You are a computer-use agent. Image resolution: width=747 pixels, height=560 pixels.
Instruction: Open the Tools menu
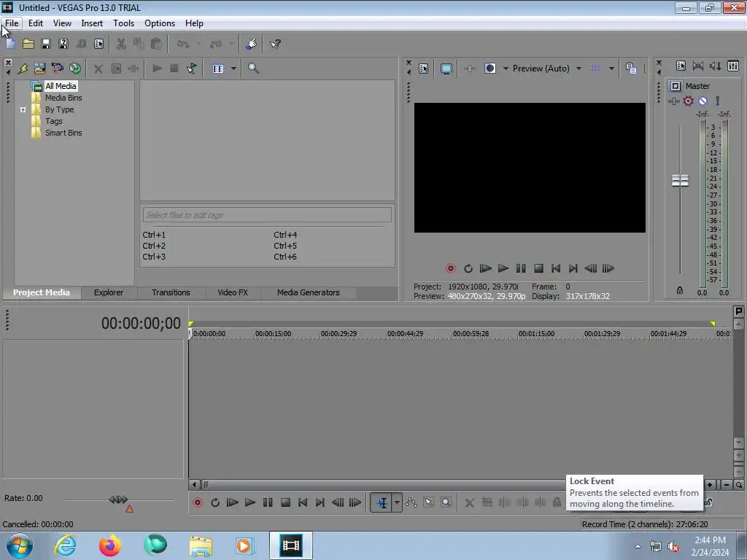tap(123, 23)
